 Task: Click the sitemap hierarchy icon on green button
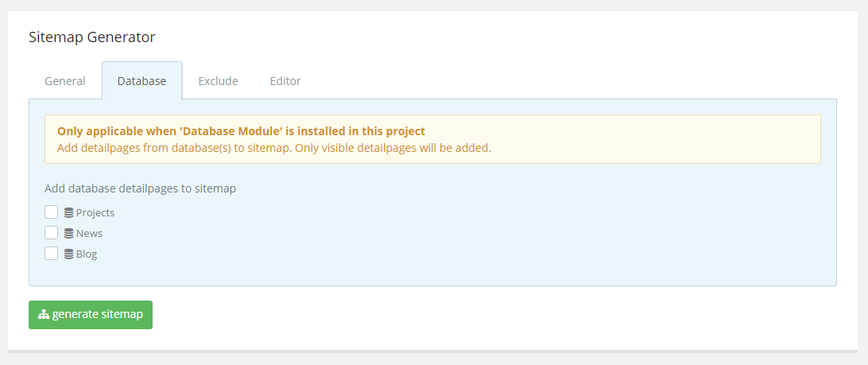[x=44, y=315]
